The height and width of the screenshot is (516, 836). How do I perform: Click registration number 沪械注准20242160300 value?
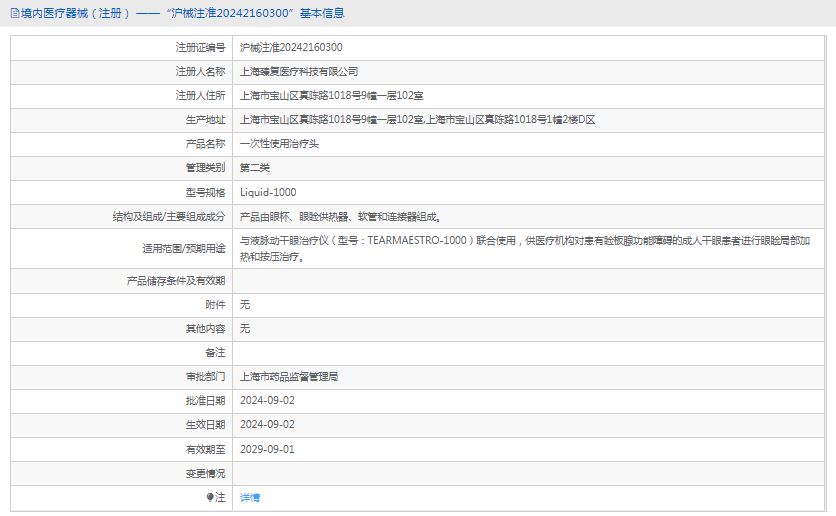(291, 47)
